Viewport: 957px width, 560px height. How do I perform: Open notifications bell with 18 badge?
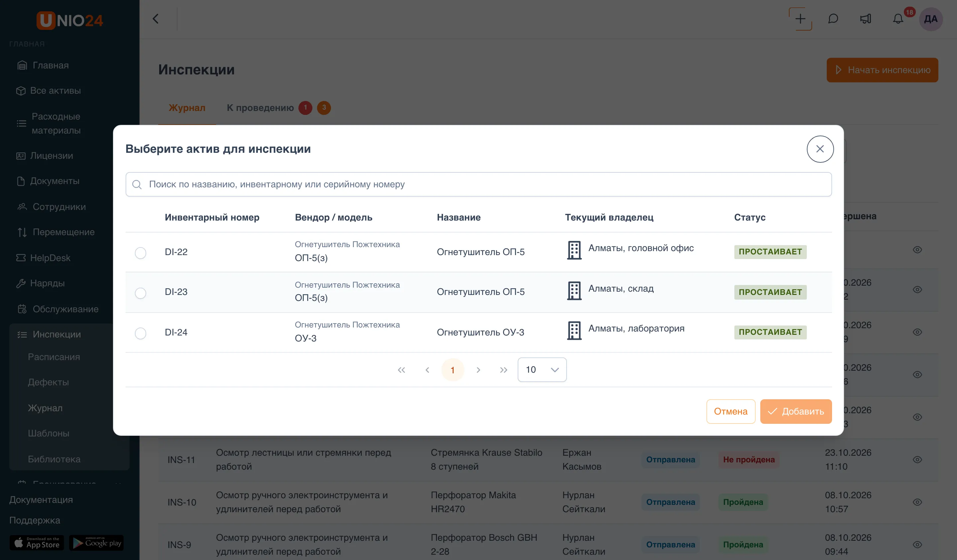[x=898, y=19]
